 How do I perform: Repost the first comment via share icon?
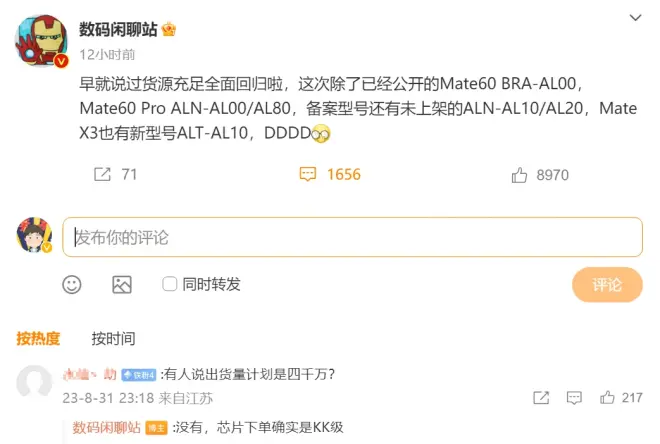[x=541, y=398]
